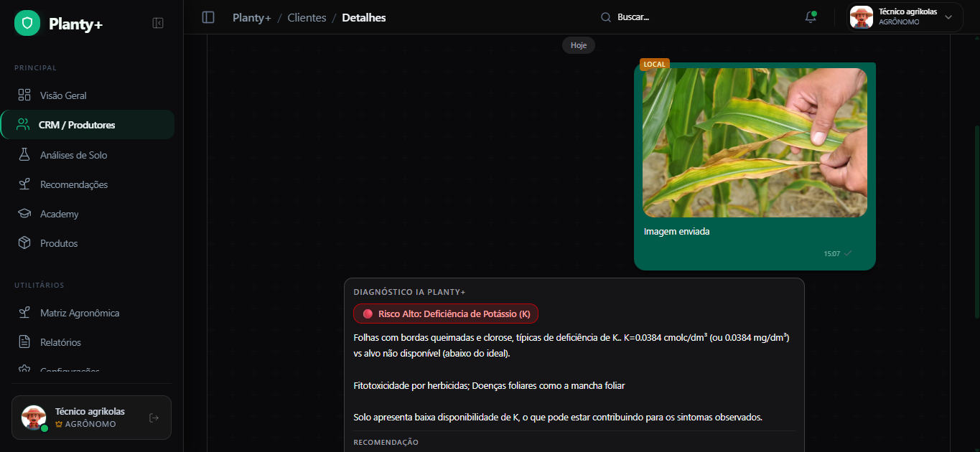
Task: Click the Recomendações sprout icon
Action: coord(24,184)
